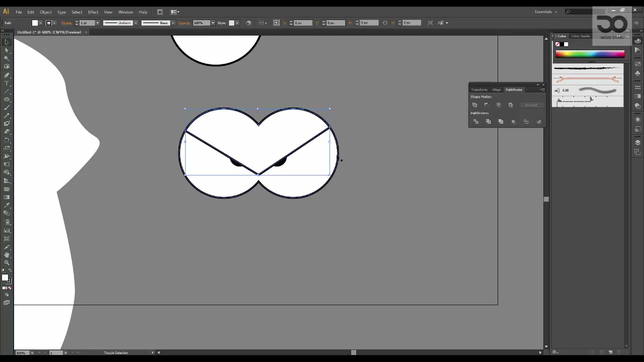Select the Direct Selection tool
This screenshot has width=644, height=362.
[7, 50]
